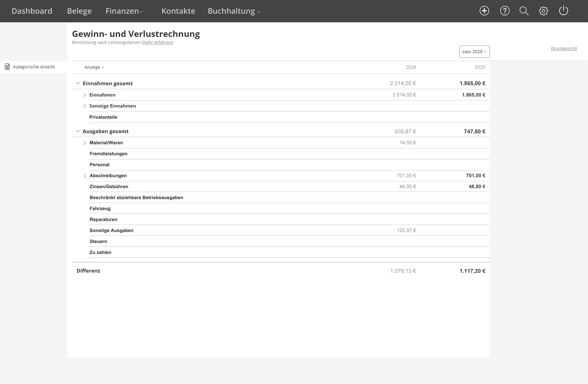Click the 2025 column header
The image size is (588, 384).
pyautogui.click(x=480, y=67)
